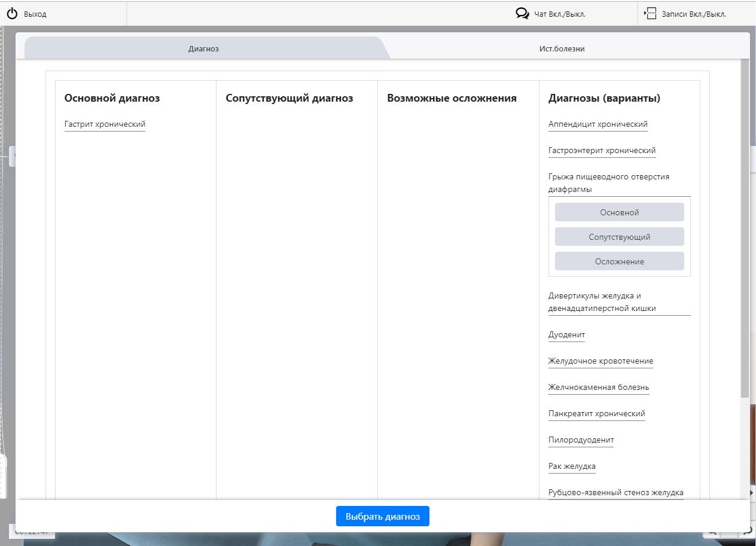The height and width of the screenshot is (546, 756).
Task: Set hernia diagnosis as Сопутствующий
Action: pos(619,237)
